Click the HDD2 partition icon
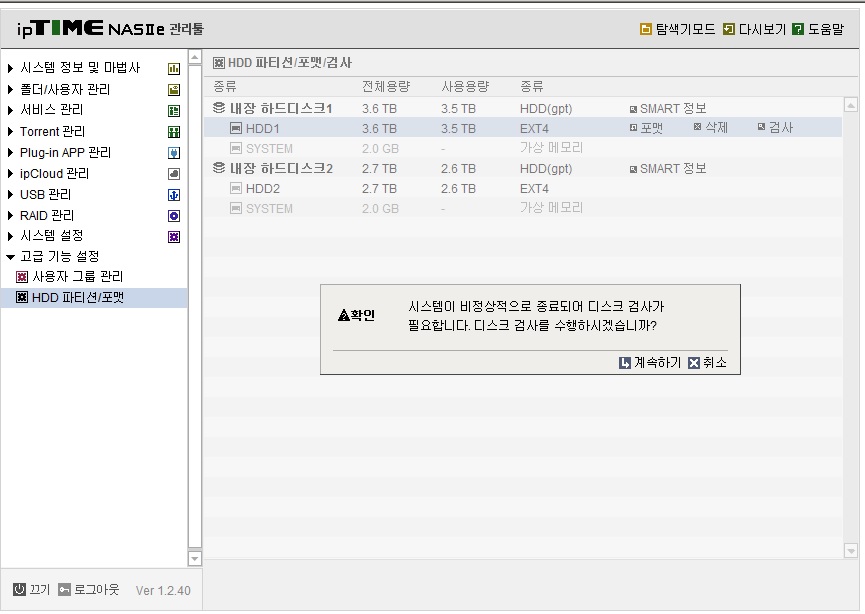 click(x=236, y=188)
